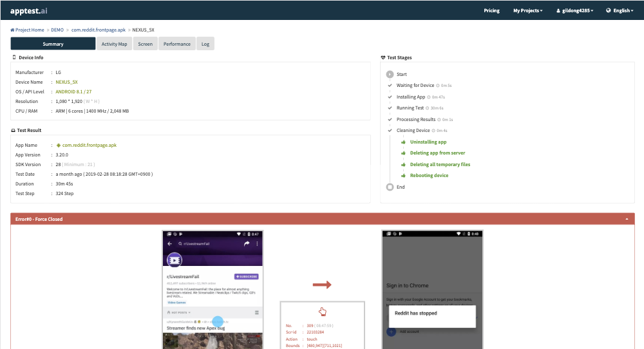Open com.reddit.frontpage.apk breadcrumb link

pos(99,30)
